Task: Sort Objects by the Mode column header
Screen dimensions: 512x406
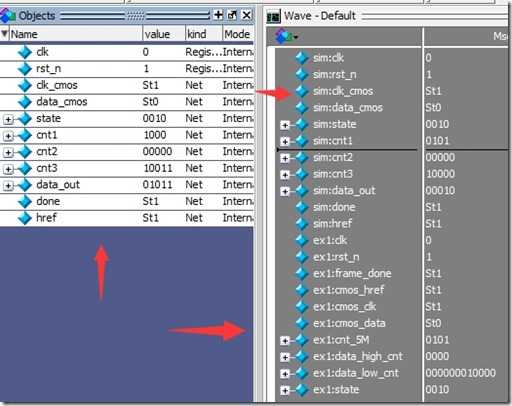Action: click(x=238, y=34)
